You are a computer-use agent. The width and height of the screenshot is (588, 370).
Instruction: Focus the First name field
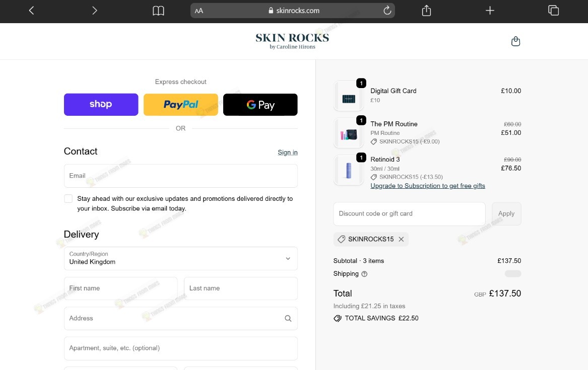click(121, 288)
